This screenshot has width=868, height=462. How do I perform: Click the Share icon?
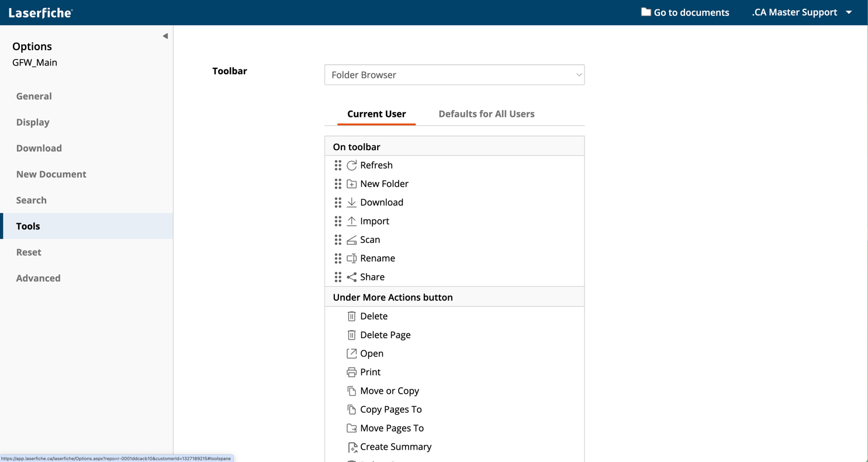(351, 277)
